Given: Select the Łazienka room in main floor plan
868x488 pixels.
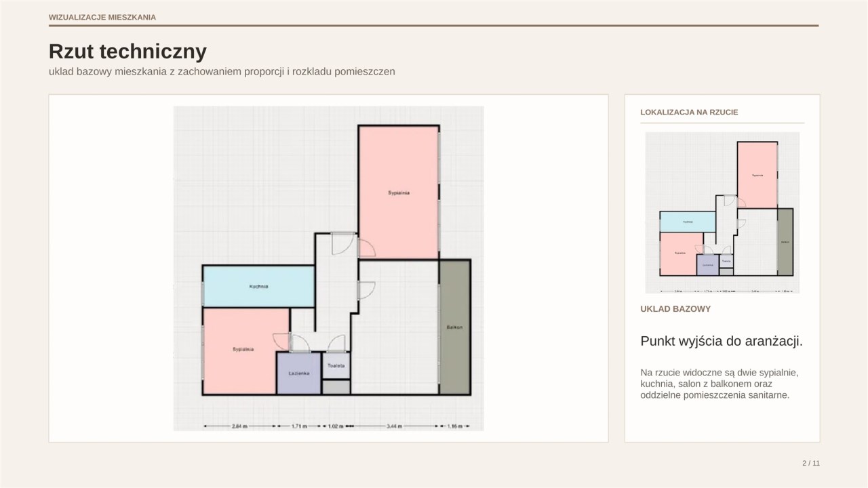Looking at the screenshot, I should (x=298, y=373).
